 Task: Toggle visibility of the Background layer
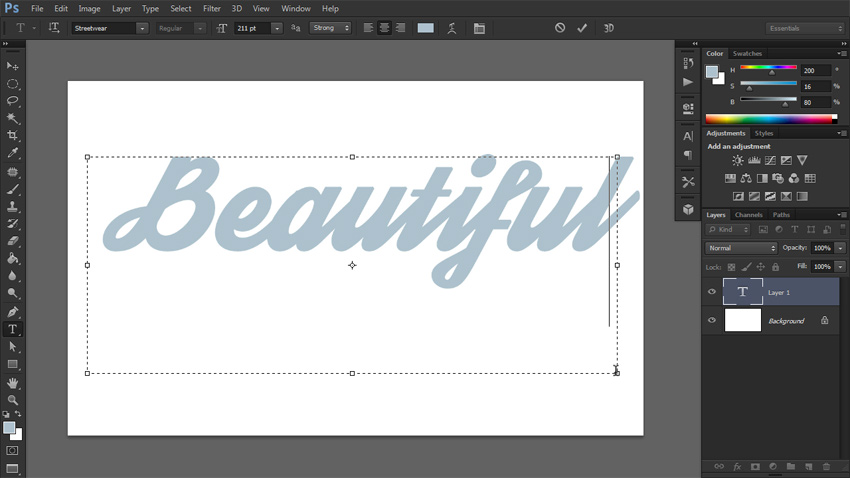(712, 321)
